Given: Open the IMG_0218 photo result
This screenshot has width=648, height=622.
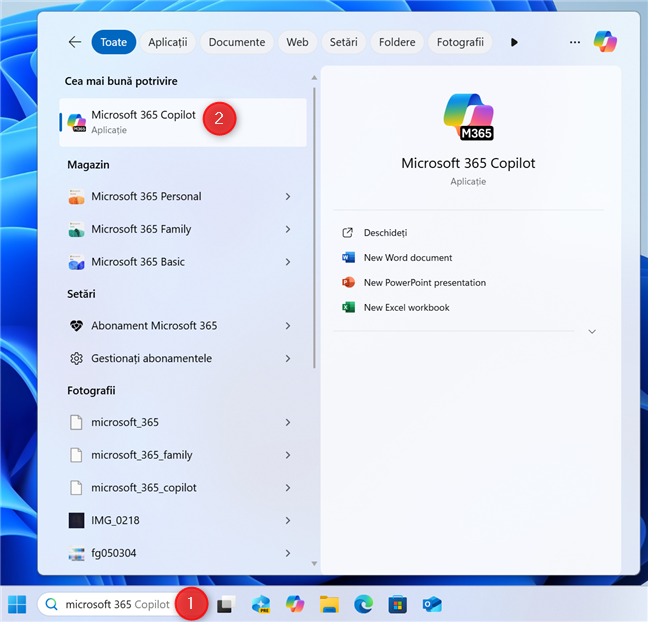Looking at the screenshot, I should coord(183,520).
